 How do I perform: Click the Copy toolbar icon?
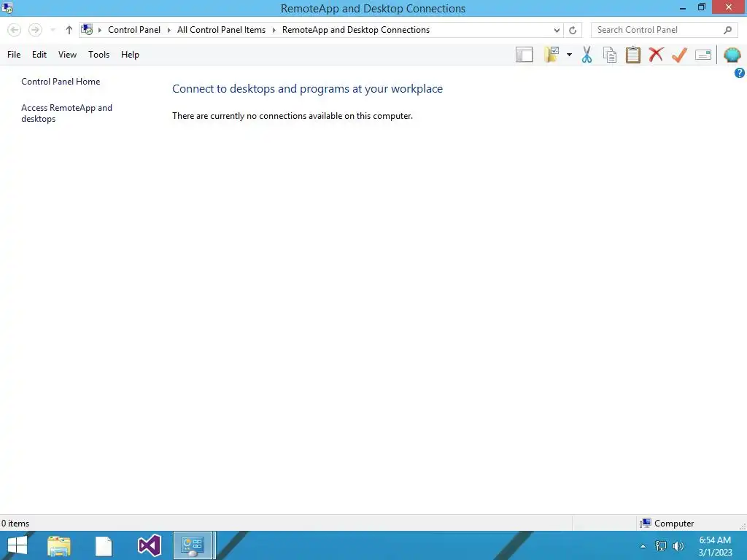[610, 55]
